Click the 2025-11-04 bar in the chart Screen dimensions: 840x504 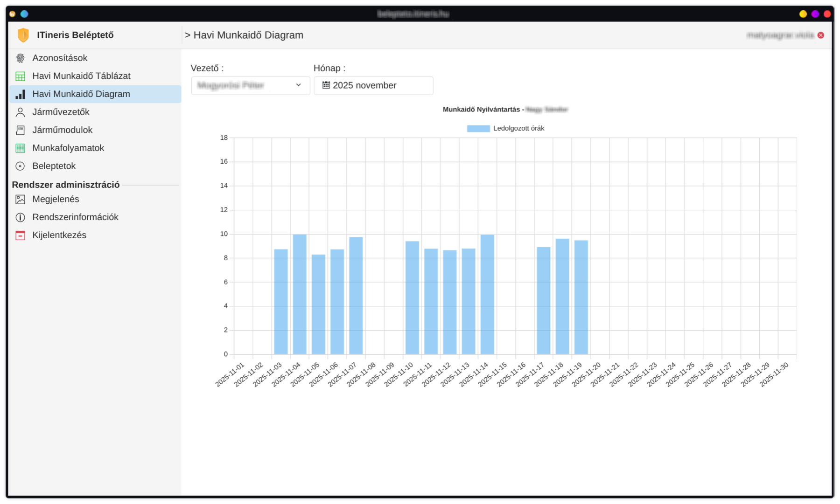tap(300, 294)
